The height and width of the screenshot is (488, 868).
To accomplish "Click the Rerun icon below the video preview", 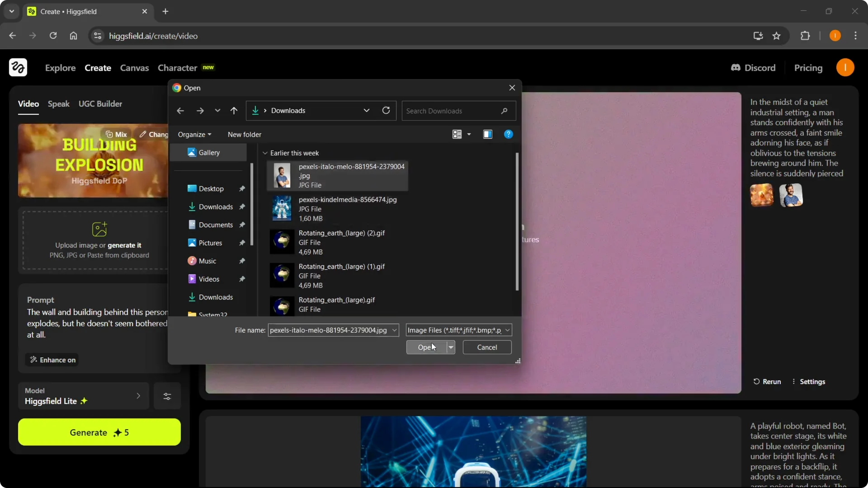I will (757, 381).
